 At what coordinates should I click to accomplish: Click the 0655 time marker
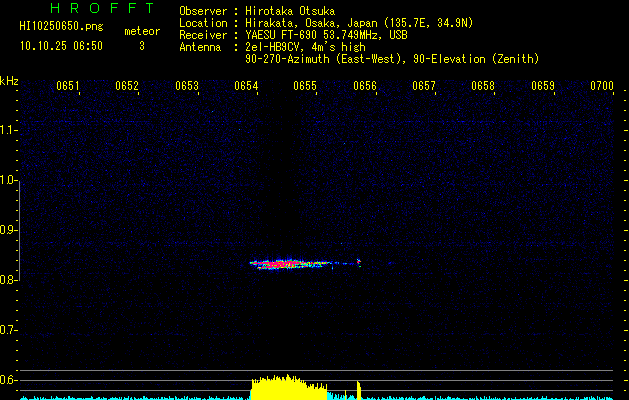[x=305, y=86]
